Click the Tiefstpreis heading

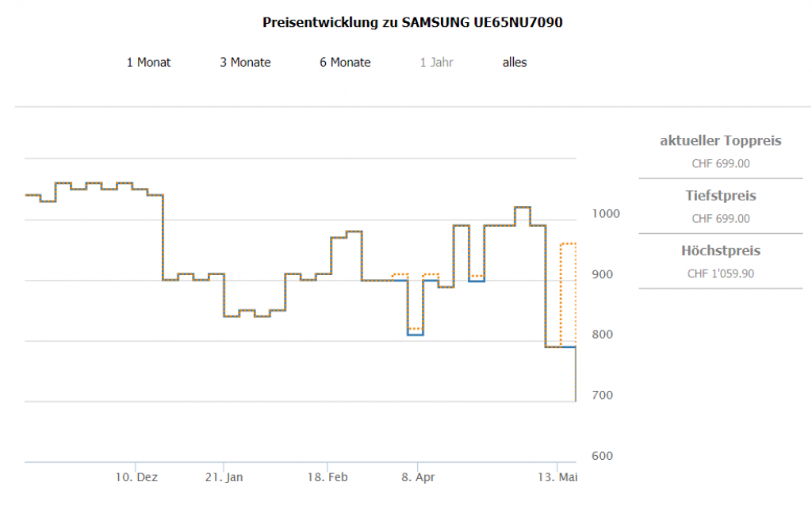(x=720, y=196)
